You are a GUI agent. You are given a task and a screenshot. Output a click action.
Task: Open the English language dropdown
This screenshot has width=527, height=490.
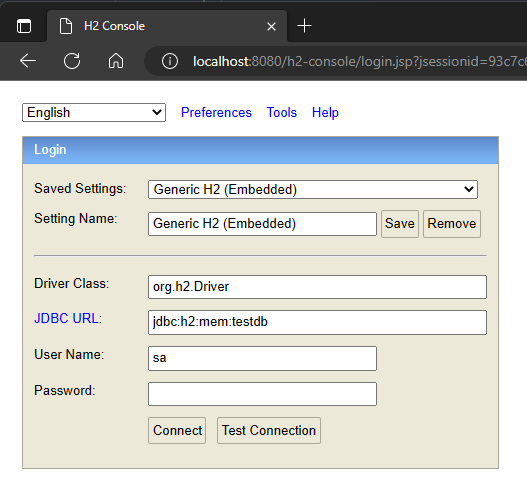(x=94, y=113)
